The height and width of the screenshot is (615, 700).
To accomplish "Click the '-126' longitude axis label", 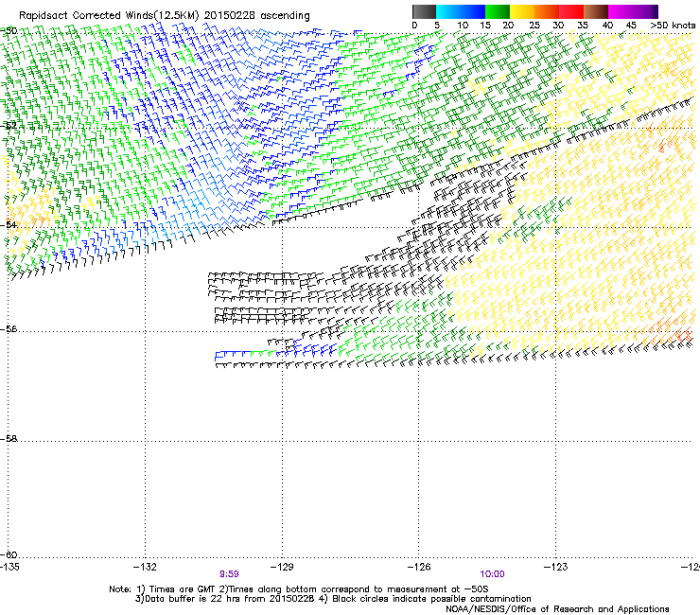I will [419, 567].
